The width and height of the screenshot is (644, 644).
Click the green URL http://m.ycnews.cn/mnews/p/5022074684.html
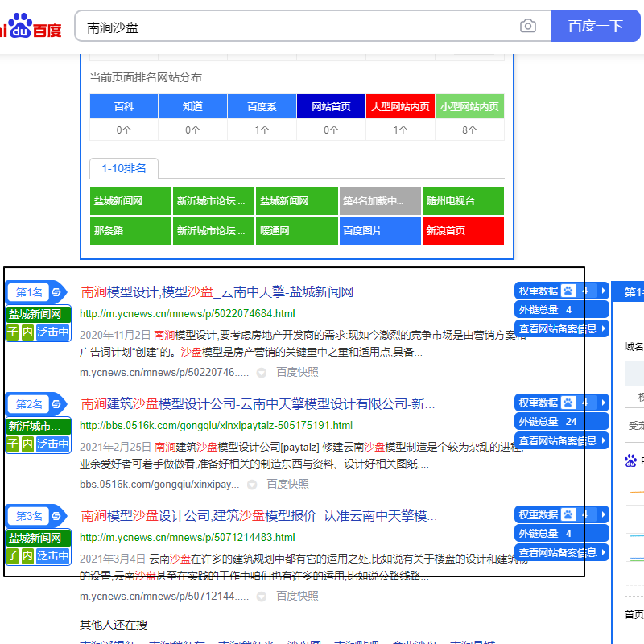[x=188, y=314]
